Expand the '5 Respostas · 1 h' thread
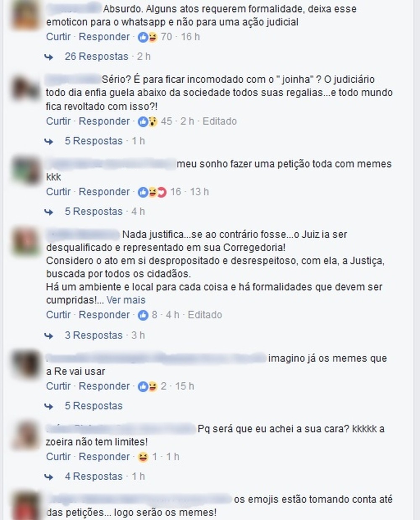The width and height of the screenshot is (420, 520). pyautogui.click(x=94, y=141)
